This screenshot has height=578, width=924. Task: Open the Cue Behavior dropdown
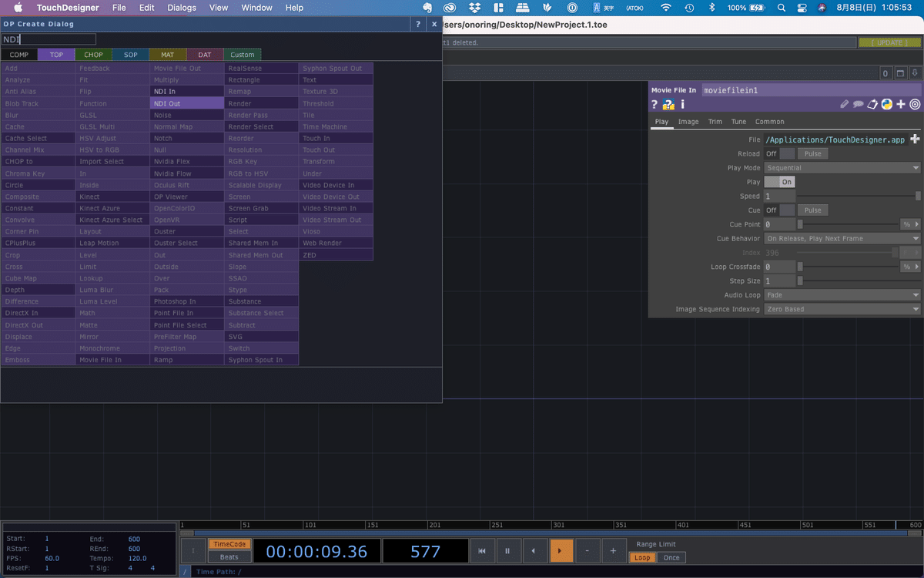pyautogui.click(x=842, y=238)
